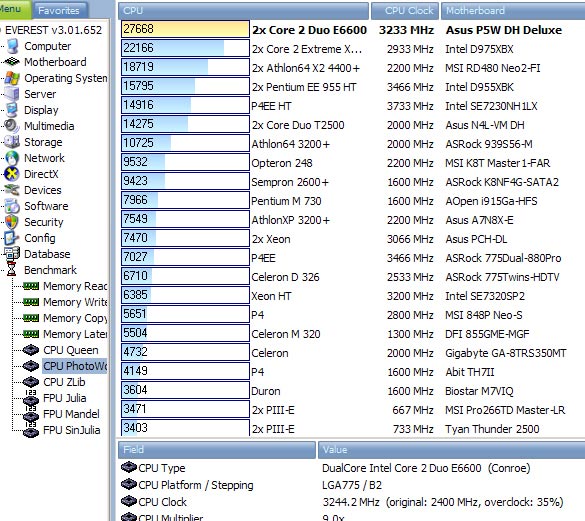Click the Memory Latency RAM-stick icon
The width and height of the screenshot is (585, 521).
(x=31, y=334)
